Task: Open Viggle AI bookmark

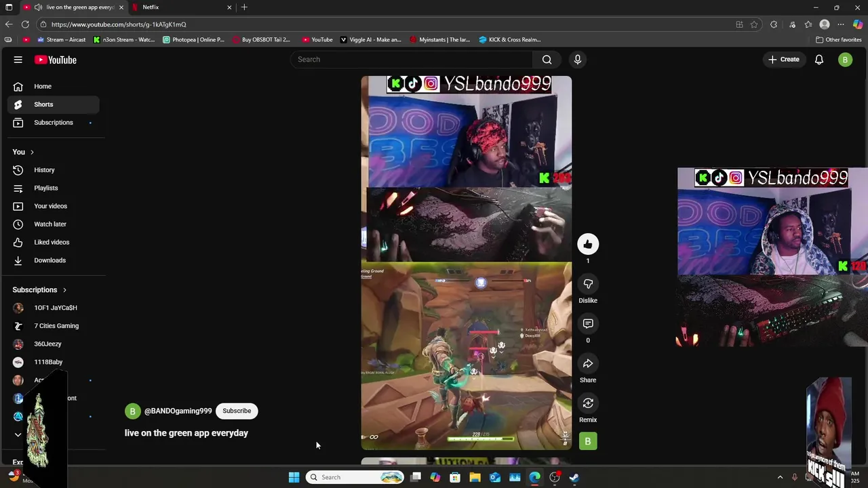Action: click(x=371, y=40)
